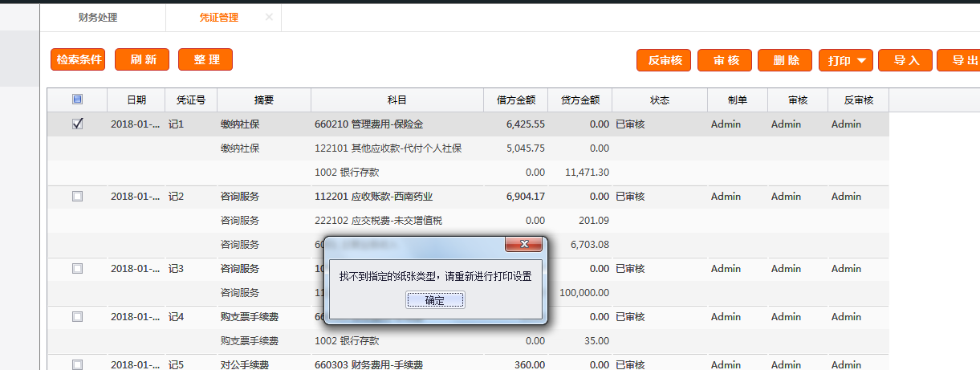Open the 检索条件 search filter
Screen dimensions: 980x370
[x=78, y=59]
